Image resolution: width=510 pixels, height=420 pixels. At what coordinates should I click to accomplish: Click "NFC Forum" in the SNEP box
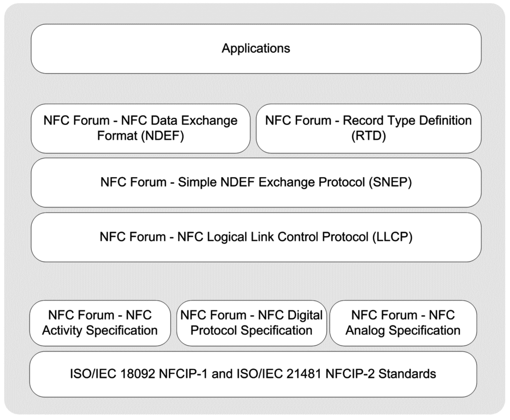(x=131, y=183)
